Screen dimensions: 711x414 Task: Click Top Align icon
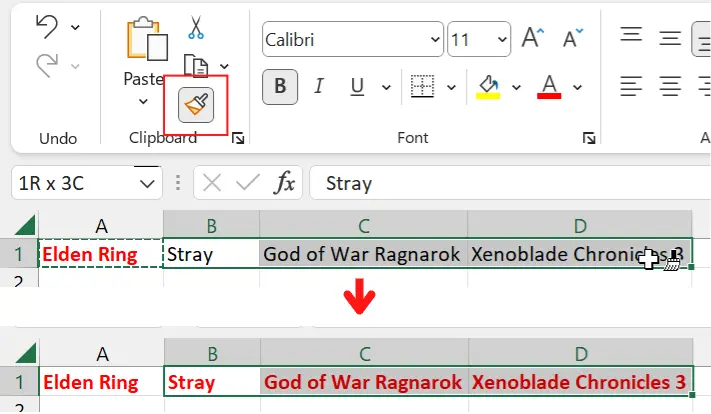pos(631,35)
